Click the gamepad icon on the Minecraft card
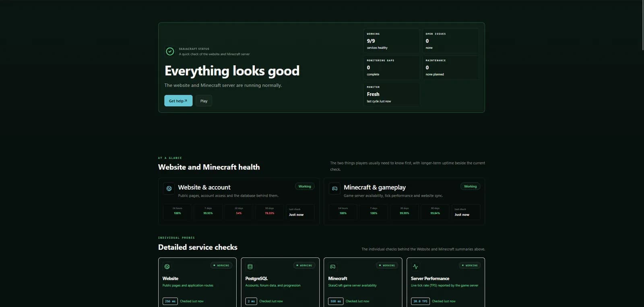Viewport: 644px width, 307px height. [x=333, y=266]
